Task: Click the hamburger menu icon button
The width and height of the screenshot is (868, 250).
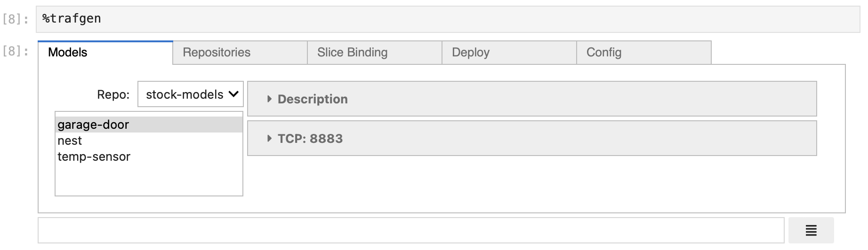Action: coord(811,230)
